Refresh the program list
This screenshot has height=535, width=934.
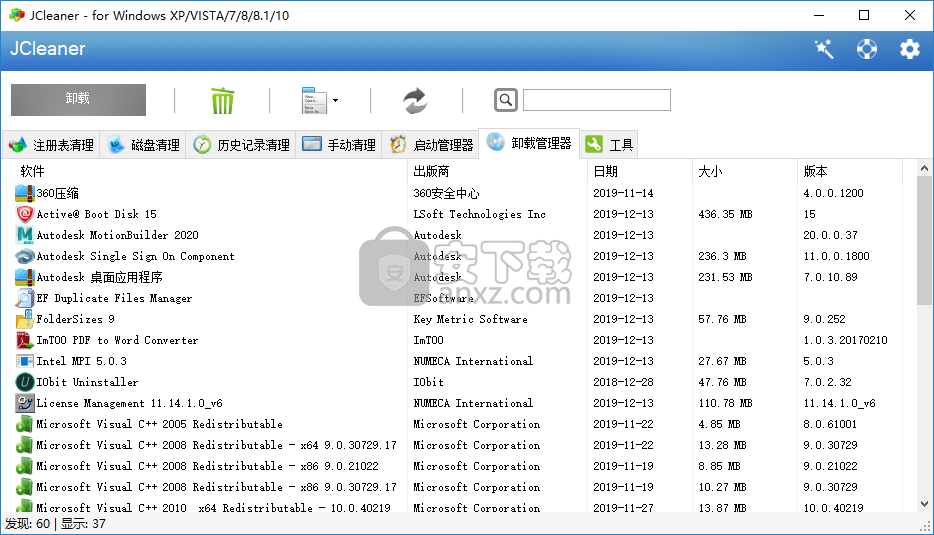point(415,101)
